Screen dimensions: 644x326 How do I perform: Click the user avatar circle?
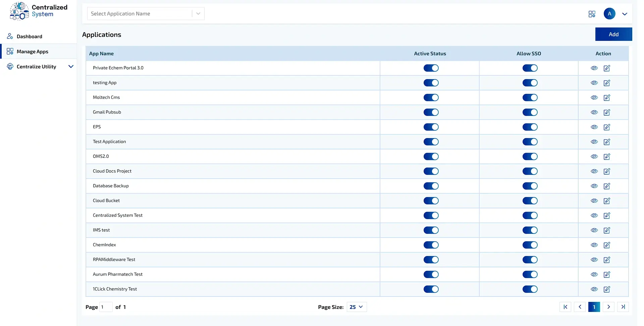tap(609, 14)
